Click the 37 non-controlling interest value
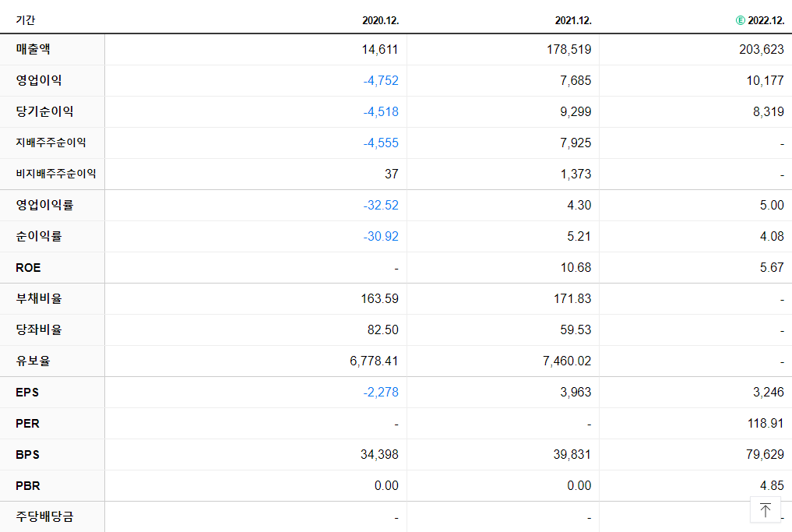 [392, 174]
